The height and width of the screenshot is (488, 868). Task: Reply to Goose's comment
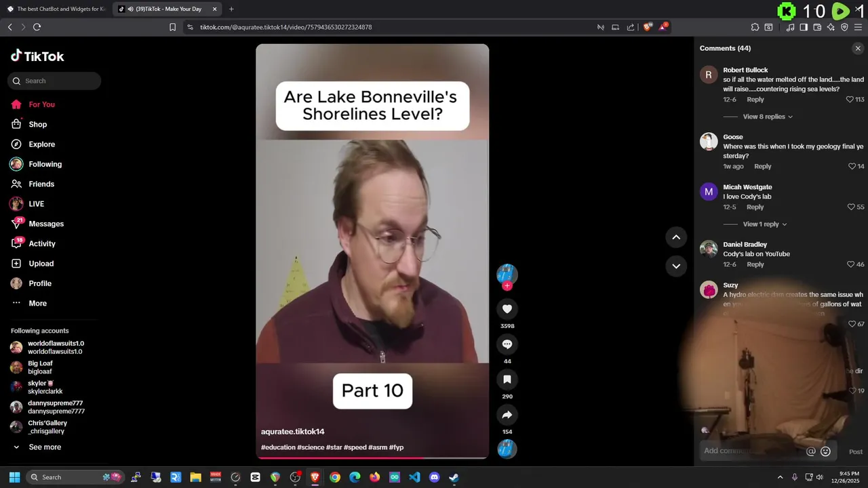(762, 166)
